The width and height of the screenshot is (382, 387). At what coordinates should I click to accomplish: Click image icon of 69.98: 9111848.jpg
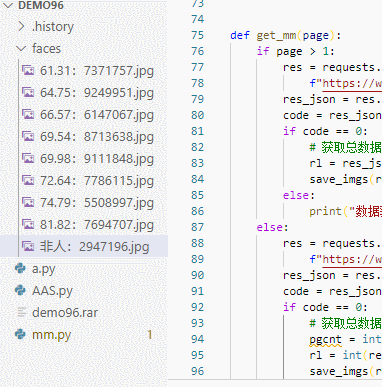[x=28, y=158]
